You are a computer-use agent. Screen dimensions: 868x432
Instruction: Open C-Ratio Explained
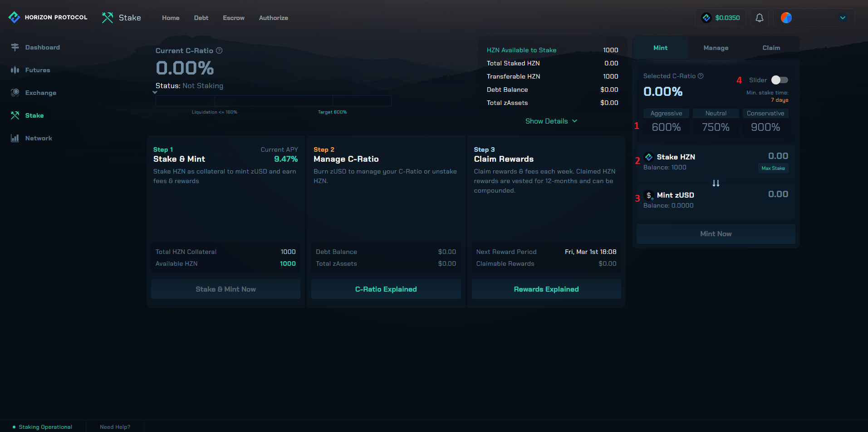(386, 289)
